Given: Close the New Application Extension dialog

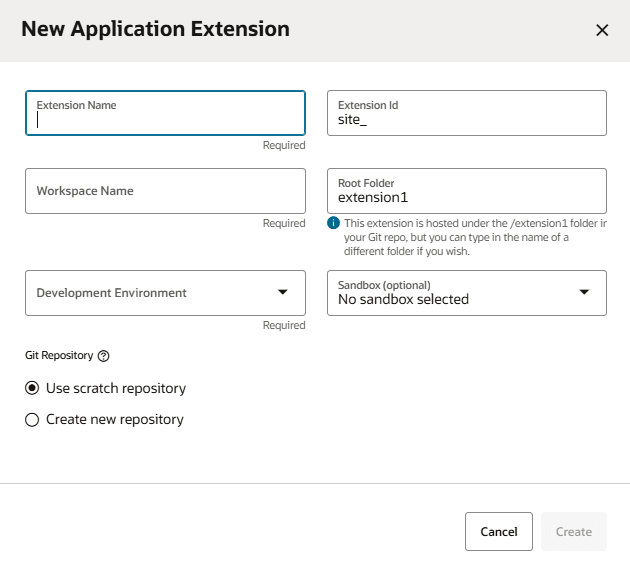Looking at the screenshot, I should (x=602, y=30).
